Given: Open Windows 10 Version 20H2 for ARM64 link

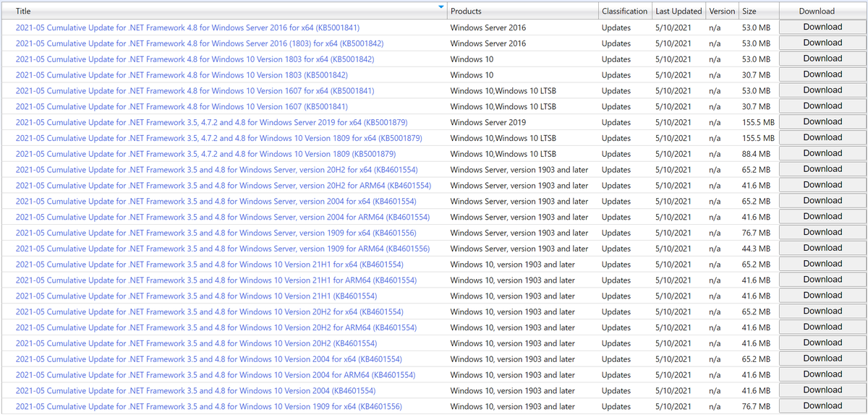Looking at the screenshot, I should (216, 328).
